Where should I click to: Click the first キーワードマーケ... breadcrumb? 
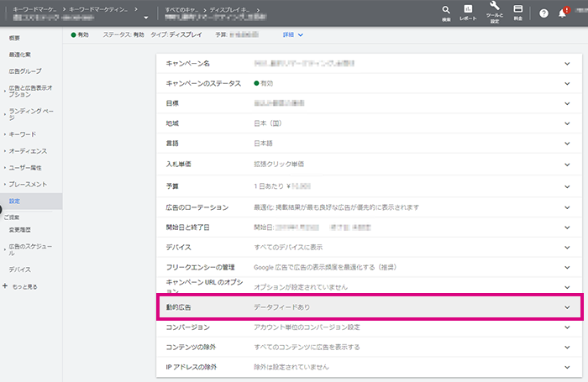pos(34,9)
